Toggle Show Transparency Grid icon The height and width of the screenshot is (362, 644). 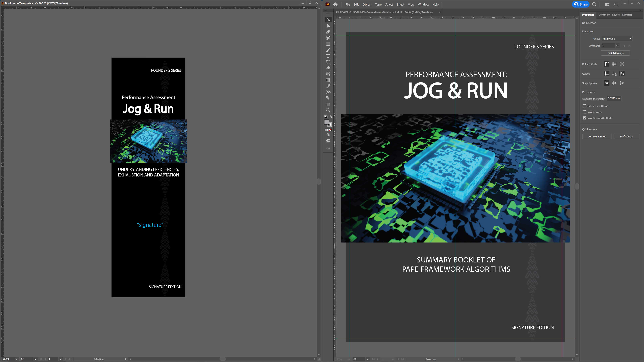click(x=622, y=64)
